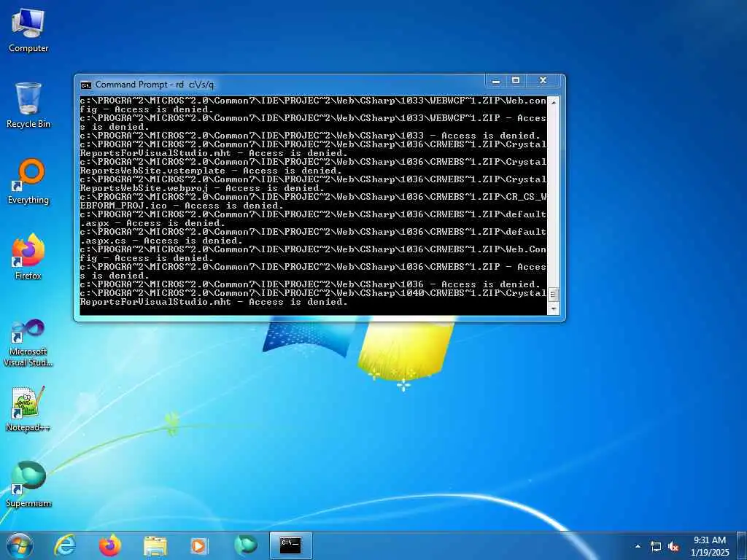Click the ReportsWebSite.vstemplate output line

[x=211, y=171]
